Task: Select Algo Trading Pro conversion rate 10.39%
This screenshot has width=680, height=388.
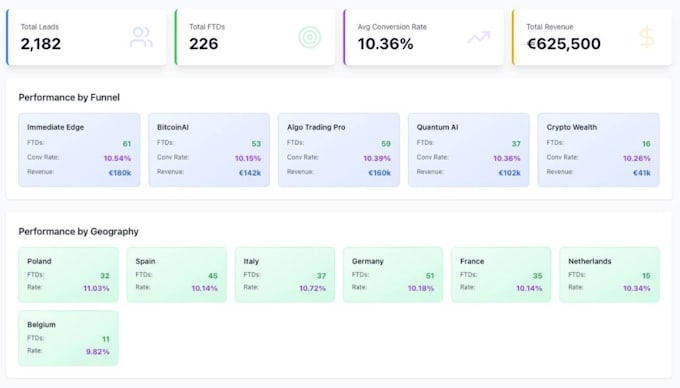Action: [x=377, y=158]
